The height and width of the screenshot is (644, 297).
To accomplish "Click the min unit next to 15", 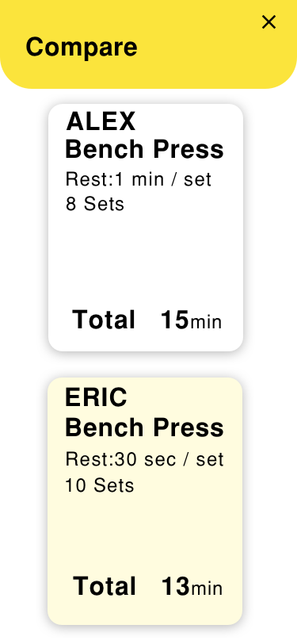I will point(207,323).
